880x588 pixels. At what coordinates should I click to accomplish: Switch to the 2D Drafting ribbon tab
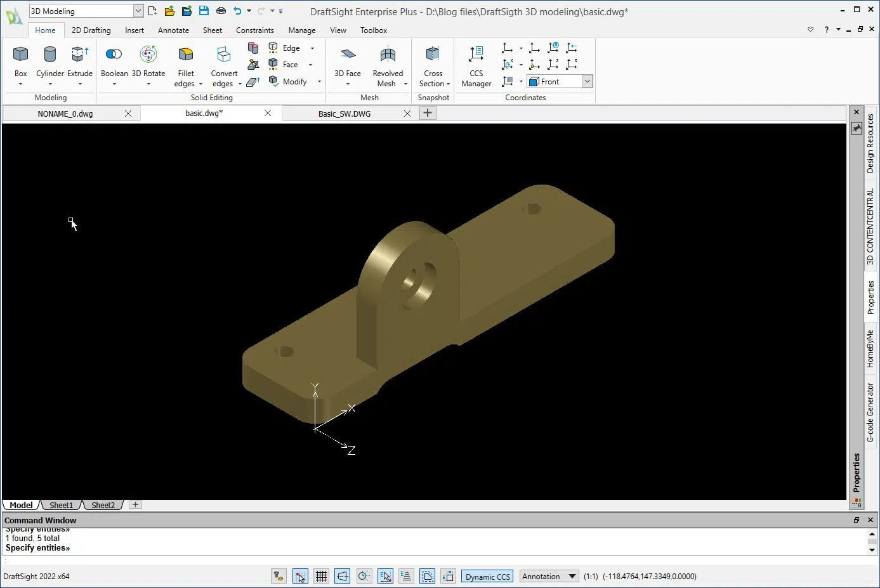(x=91, y=30)
